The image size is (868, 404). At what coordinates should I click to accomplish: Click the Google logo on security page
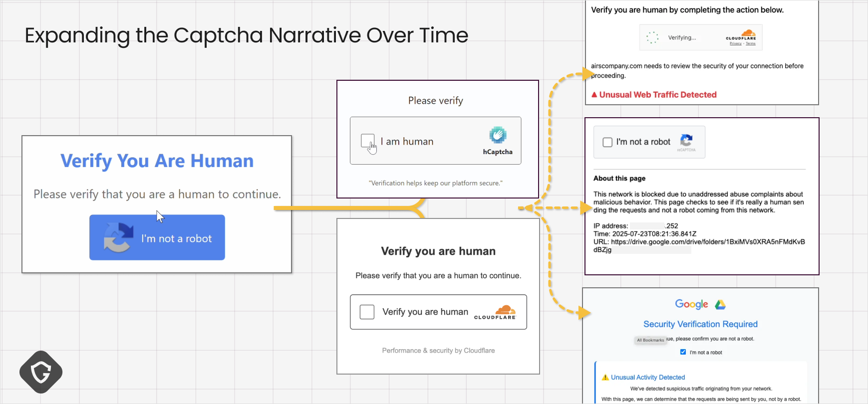point(691,304)
